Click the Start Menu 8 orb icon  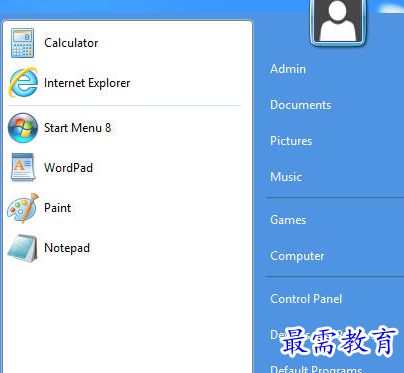click(x=23, y=128)
